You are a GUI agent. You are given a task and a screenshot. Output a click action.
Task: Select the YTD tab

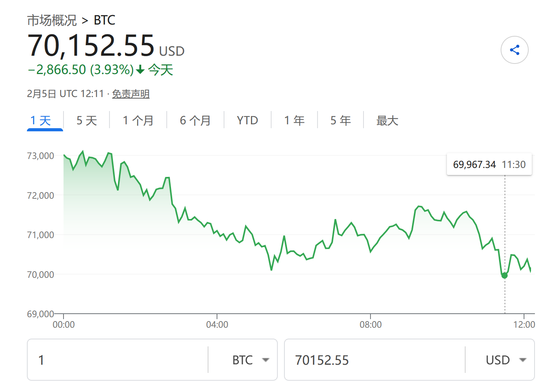(x=247, y=121)
